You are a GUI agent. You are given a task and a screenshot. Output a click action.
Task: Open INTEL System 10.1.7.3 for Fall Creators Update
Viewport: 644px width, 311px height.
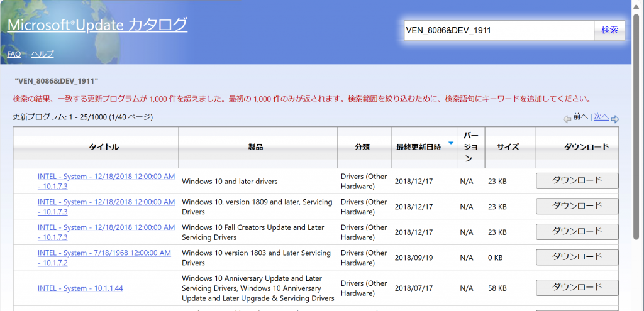[106, 232]
